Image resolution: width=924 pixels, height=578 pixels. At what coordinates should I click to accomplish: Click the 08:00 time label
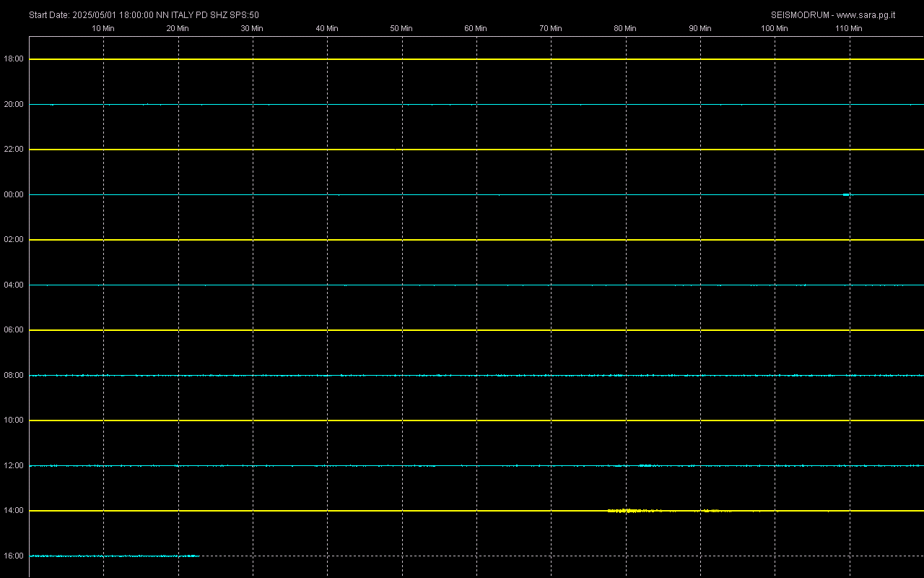(14, 375)
